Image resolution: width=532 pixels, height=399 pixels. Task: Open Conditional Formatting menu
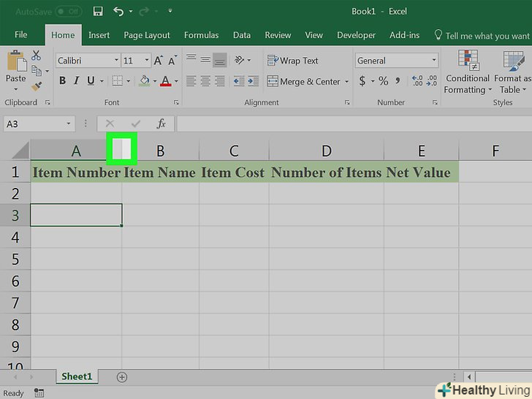(x=468, y=72)
